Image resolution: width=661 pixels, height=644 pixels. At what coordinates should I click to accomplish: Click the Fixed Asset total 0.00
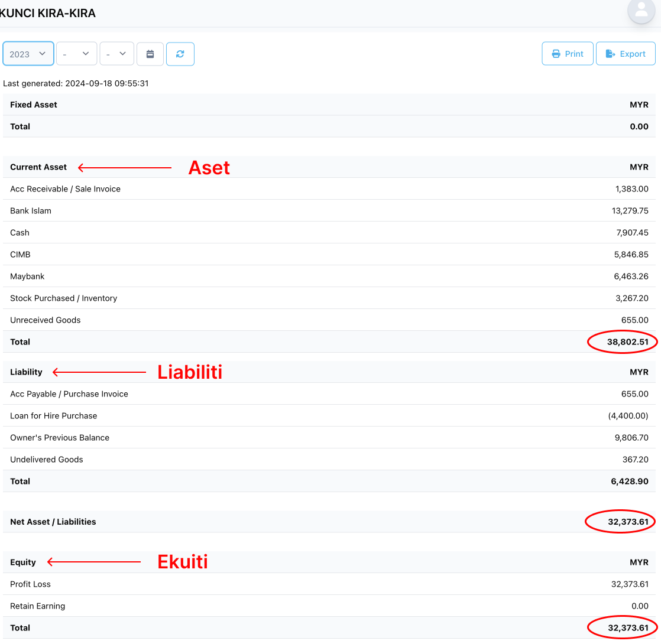tap(639, 127)
